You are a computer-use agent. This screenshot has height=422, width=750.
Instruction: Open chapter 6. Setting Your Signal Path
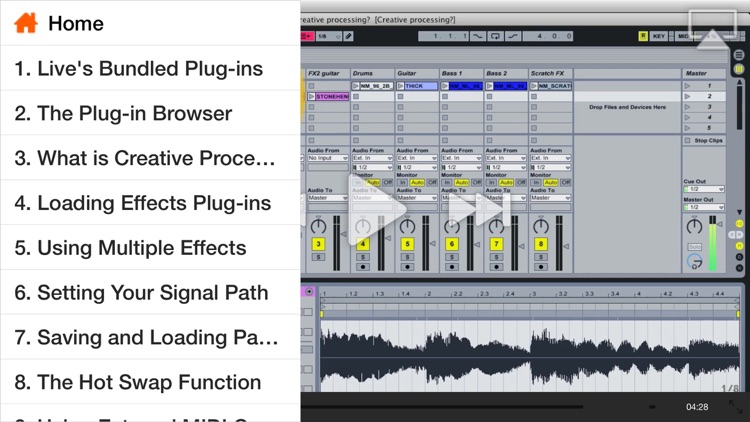(150, 292)
